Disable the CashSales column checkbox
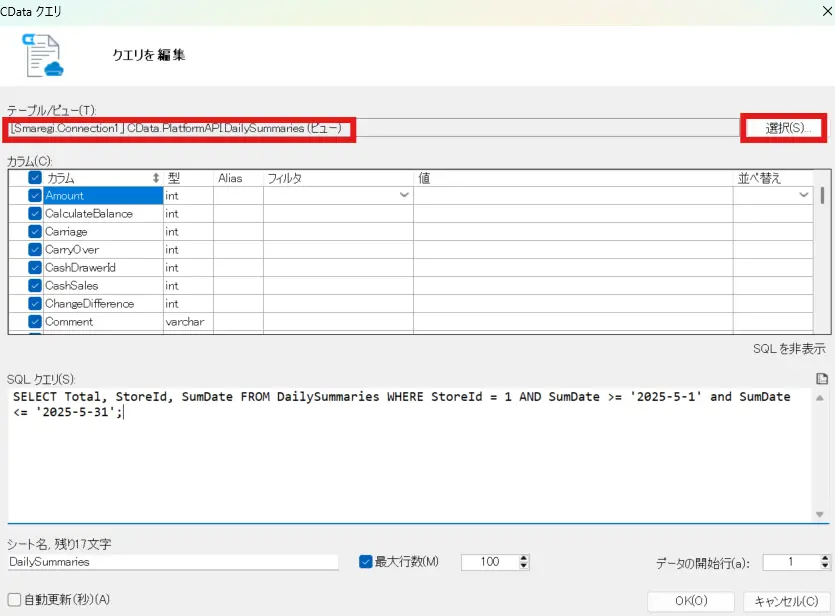This screenshot has width=835, height=616. (x=35, y=286)
